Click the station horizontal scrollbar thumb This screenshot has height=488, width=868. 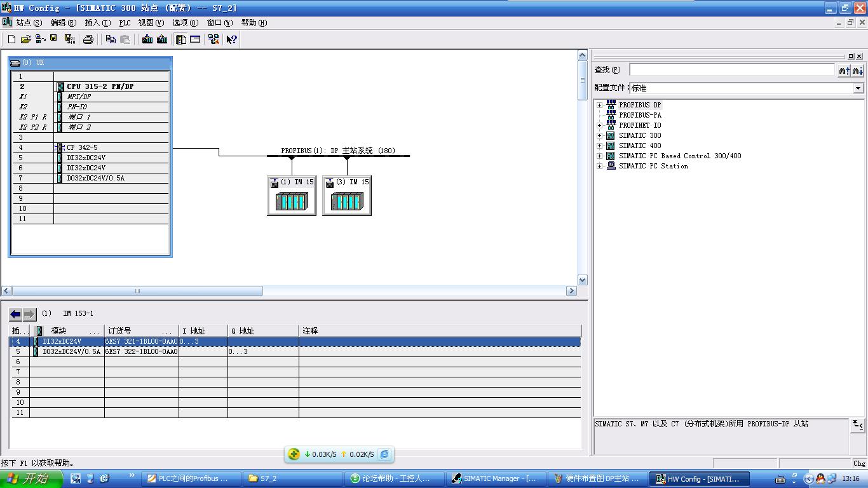coord(137,291)
